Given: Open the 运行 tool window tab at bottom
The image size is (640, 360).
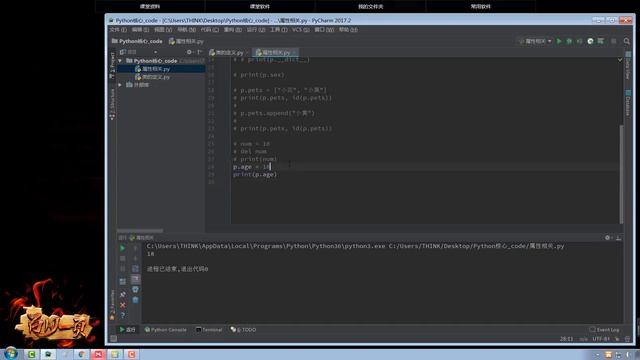Looking at the screenshot, I should coord(127,330).
